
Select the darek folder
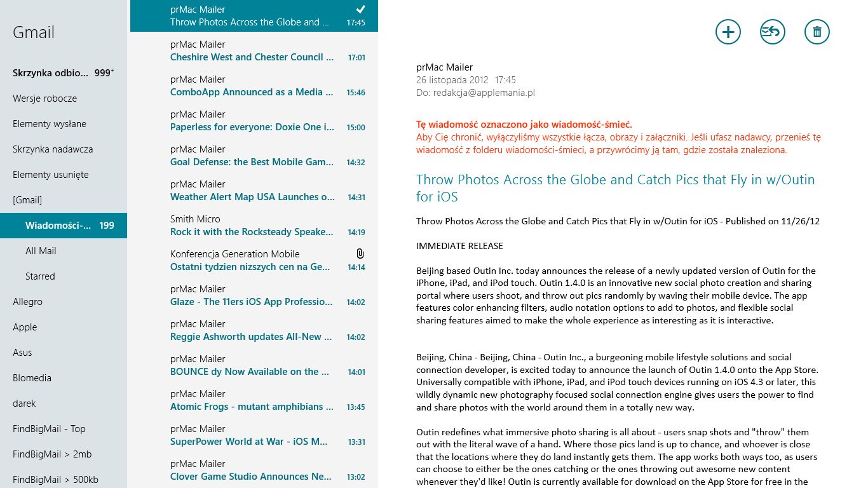click(x=64, y=403)
